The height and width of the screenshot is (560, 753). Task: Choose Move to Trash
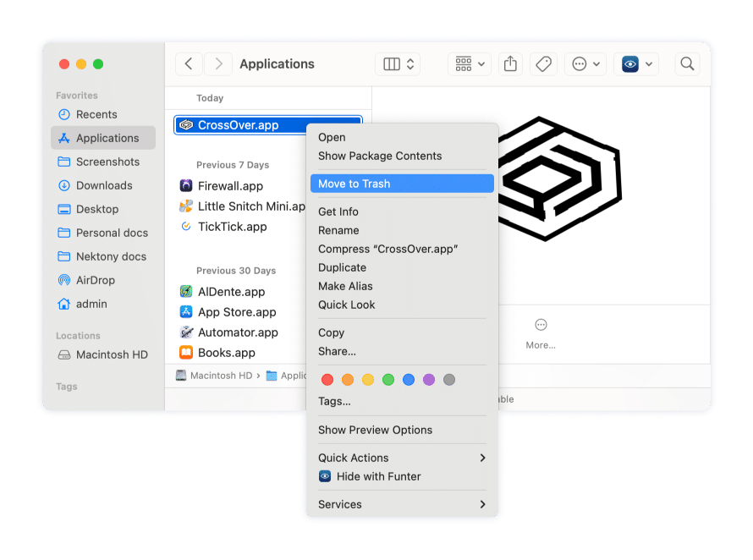click(402, 184)
